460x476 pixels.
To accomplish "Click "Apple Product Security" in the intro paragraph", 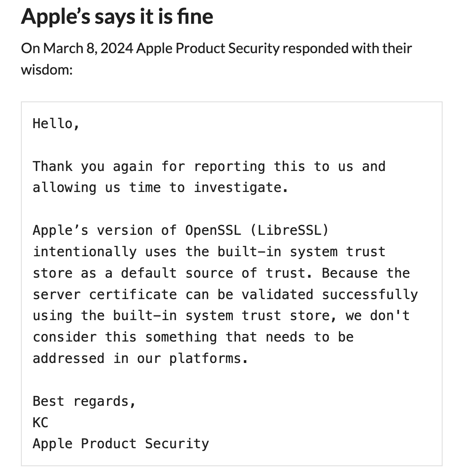I will click(x=208, y=49).
